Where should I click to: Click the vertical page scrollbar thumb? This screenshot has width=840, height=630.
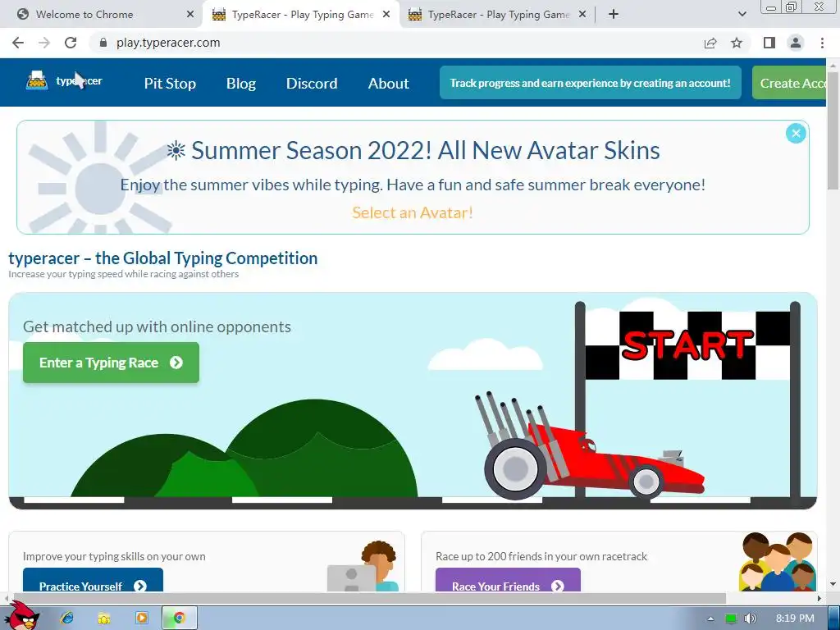(833, 130)
